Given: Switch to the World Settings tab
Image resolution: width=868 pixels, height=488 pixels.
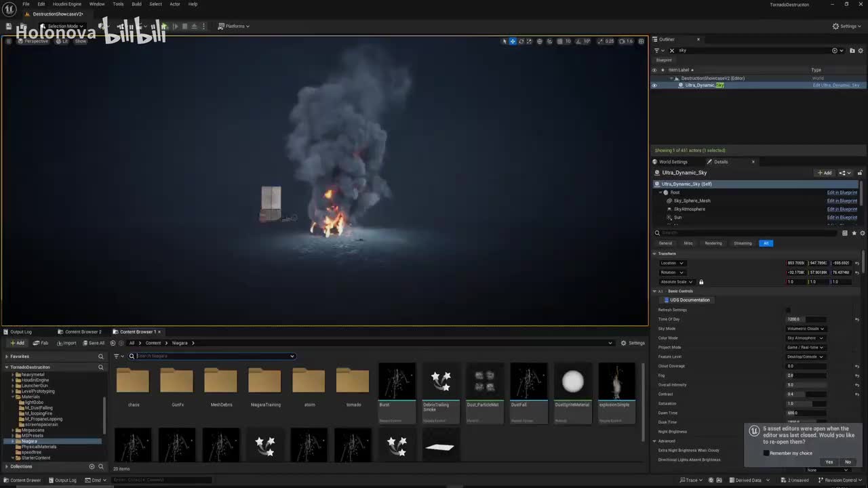Looking at the screenshot, I should click(670, 162).
